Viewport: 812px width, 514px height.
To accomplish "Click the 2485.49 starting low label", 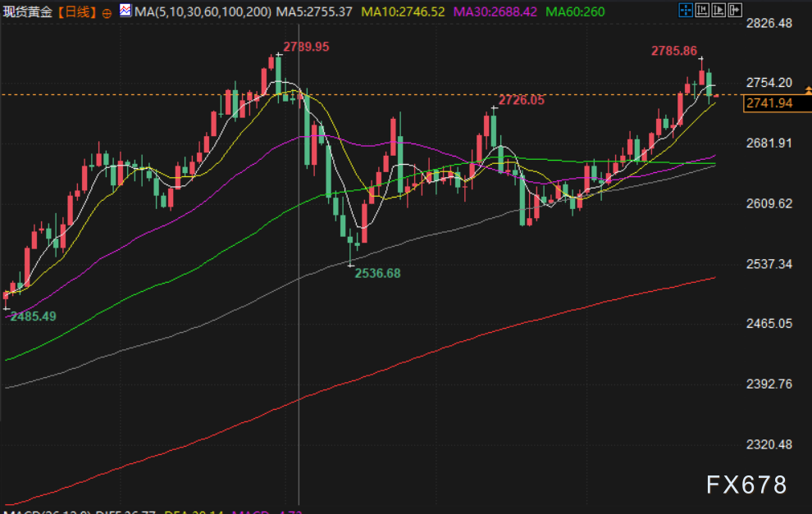I will pyautogui.click(x=33, y=316).
